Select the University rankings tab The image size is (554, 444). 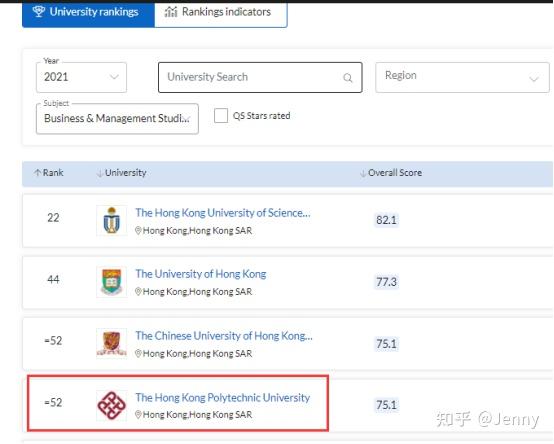click(88, 13)
